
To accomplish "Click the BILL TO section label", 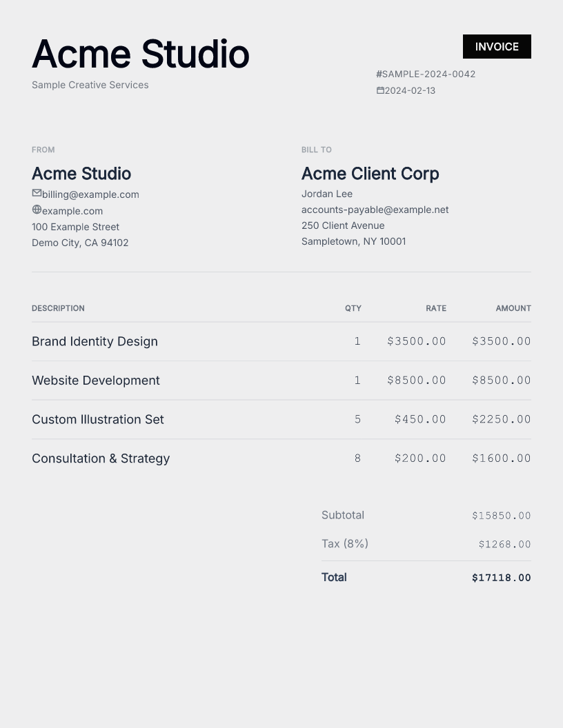I will coord(316,150).
